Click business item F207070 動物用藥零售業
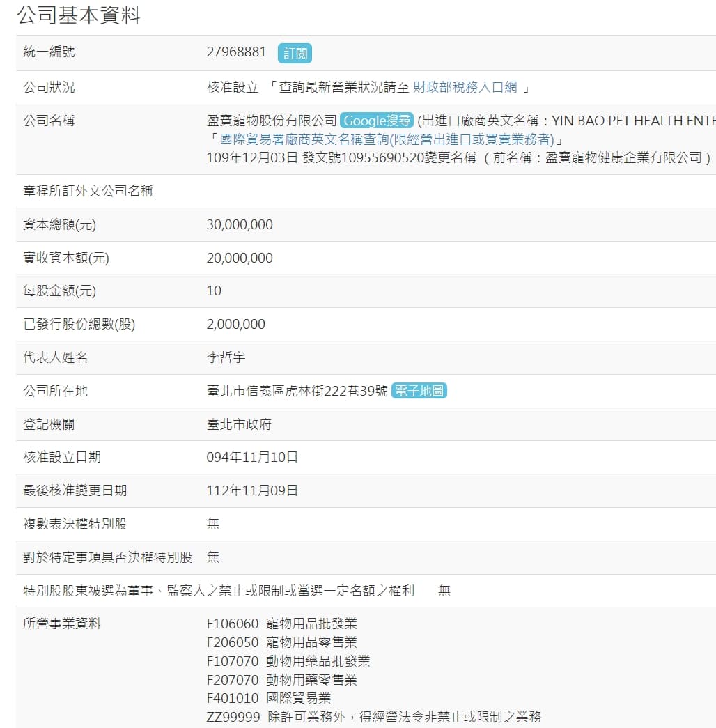 coord(282,680)
